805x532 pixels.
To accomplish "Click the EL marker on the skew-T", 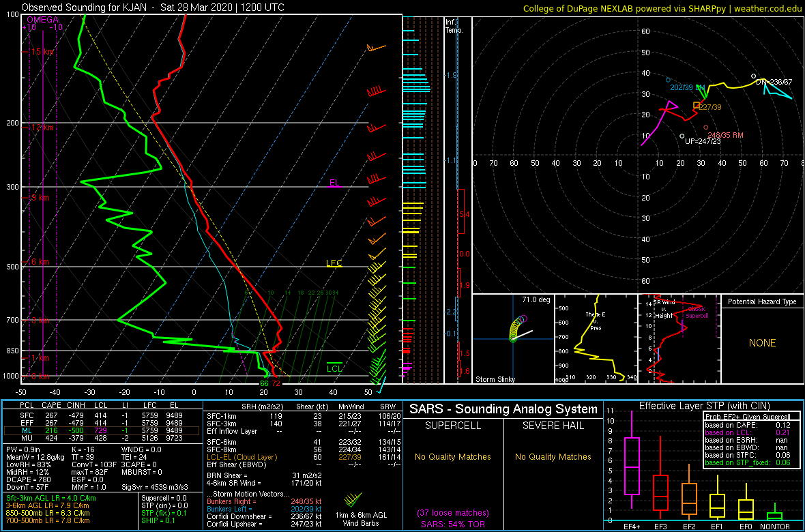I will pyautogui.click(x=334, y=182).
